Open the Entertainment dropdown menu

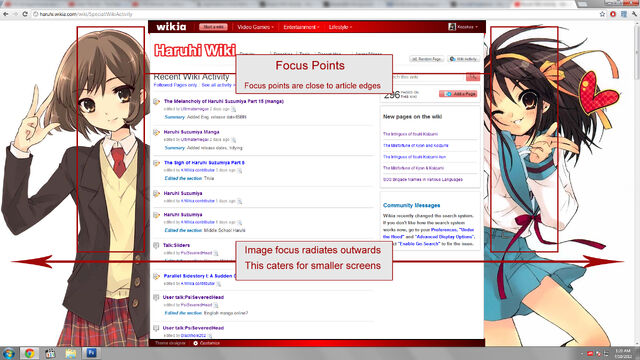[301, 27]
